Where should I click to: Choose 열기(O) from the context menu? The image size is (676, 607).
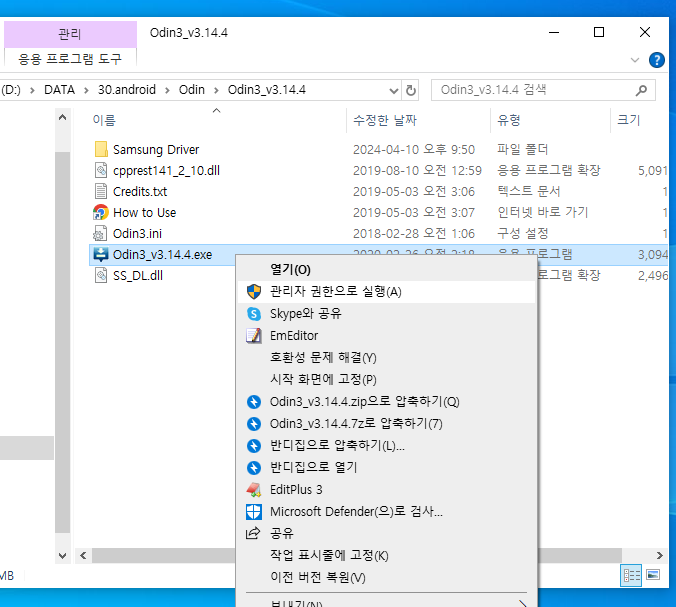tap(386, 270)
